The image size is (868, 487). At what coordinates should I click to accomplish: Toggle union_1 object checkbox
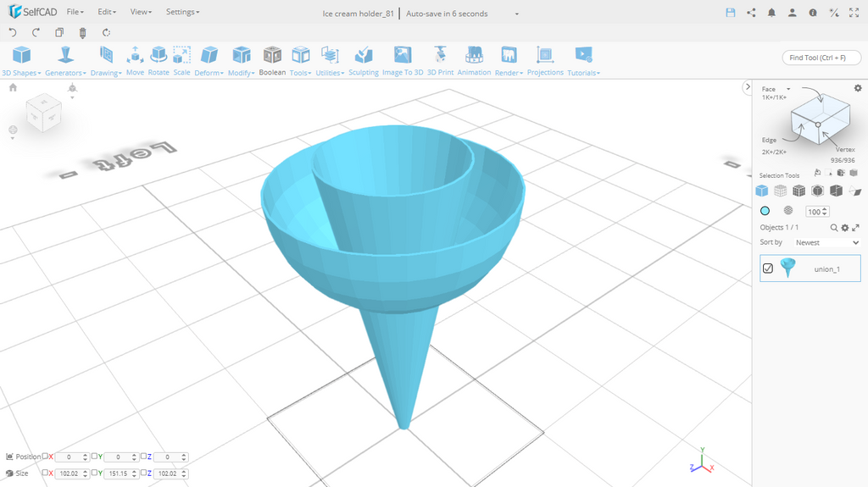(768, 268)
